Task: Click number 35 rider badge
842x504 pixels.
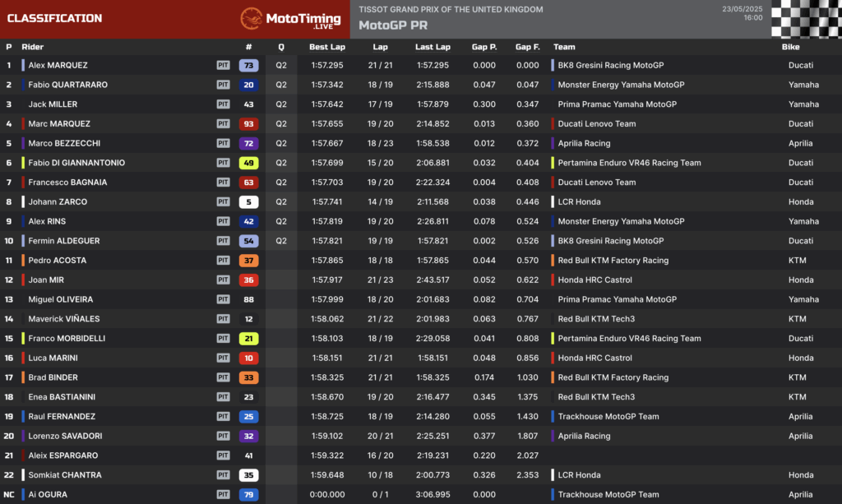Action: (248, 475)
